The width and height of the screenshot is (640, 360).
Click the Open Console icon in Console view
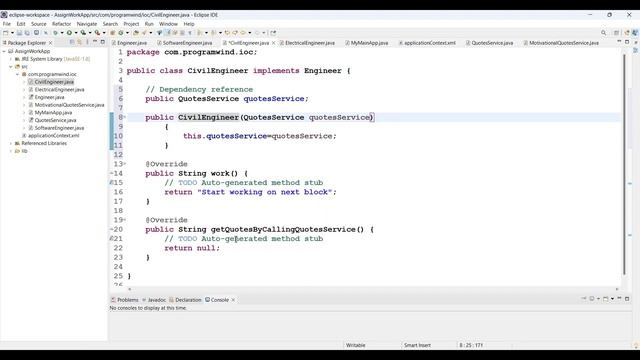click(606, 299)
